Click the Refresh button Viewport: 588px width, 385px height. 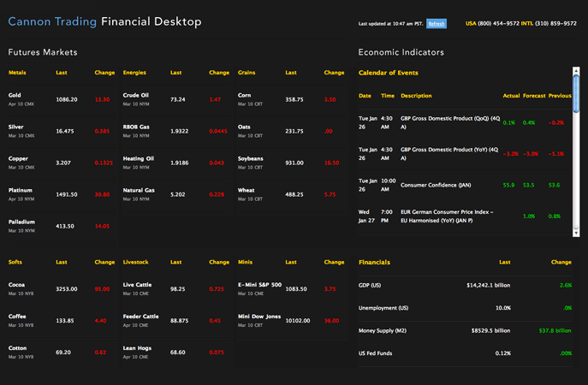(437, 23)
